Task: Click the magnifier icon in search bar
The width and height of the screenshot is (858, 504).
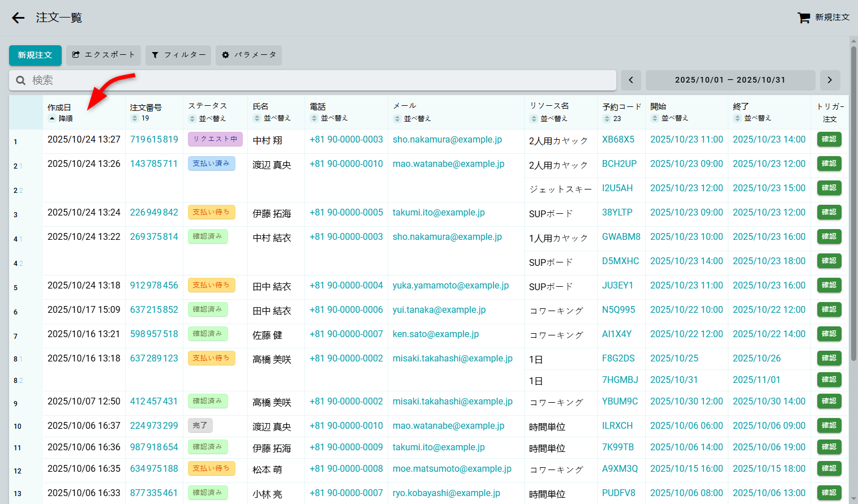Action: 21,80
